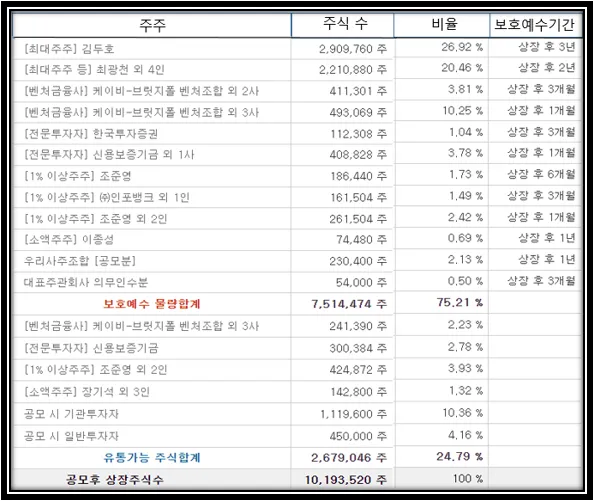
Task: Select the 최광천 외 4인 shareholder row
Action: [x=94, y=70]
